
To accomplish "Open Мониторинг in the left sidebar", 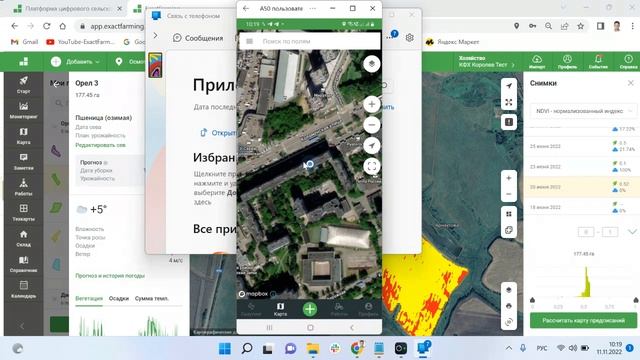I will tap(23, 110).
